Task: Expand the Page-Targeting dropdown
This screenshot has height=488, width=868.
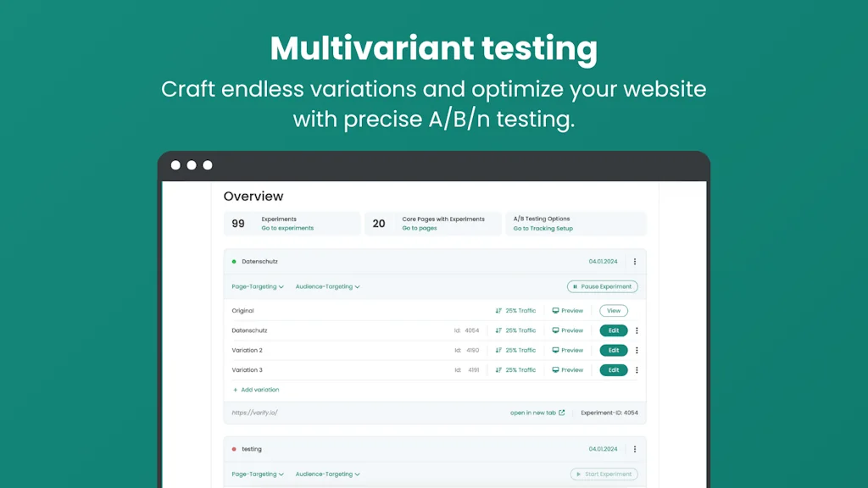Action: coord(256,286)
